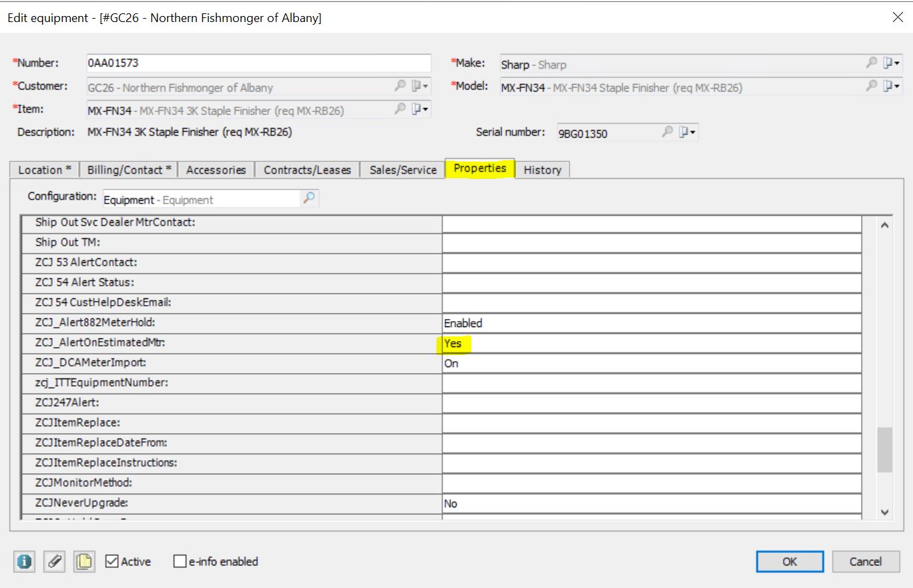Click the notes pages icon
The width and height of the screenshot is (913, 588).
(85, 561)
